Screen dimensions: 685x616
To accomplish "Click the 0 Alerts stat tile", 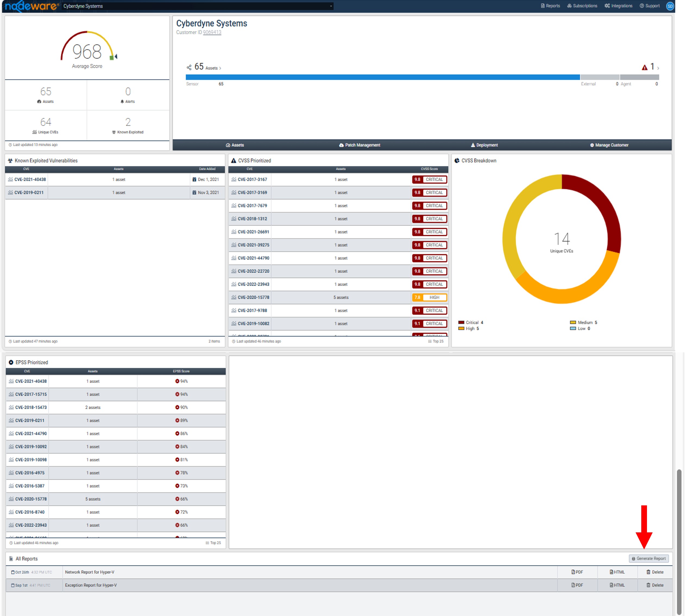I will pyautogui.click(x=128, y=95).
